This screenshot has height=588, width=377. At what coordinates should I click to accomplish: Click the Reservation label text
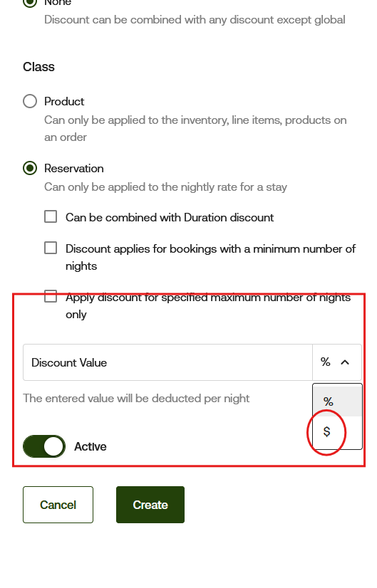coord(74,169)
